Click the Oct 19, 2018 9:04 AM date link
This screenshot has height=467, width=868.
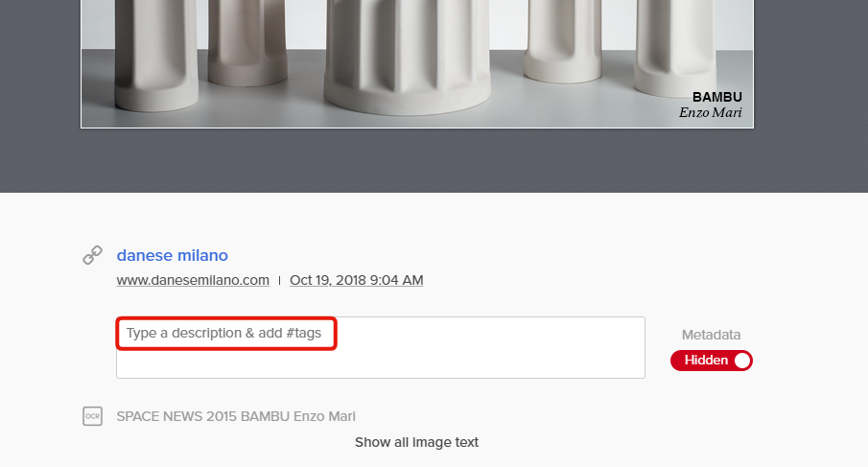coord(357,280)
